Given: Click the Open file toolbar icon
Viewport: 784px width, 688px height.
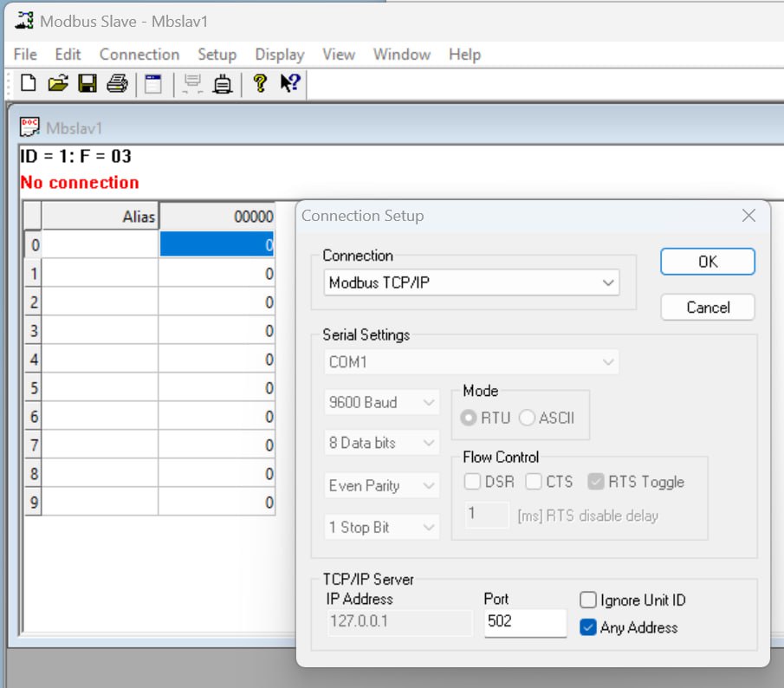Looking at the screenshot, I should click(x=58, y=83).
